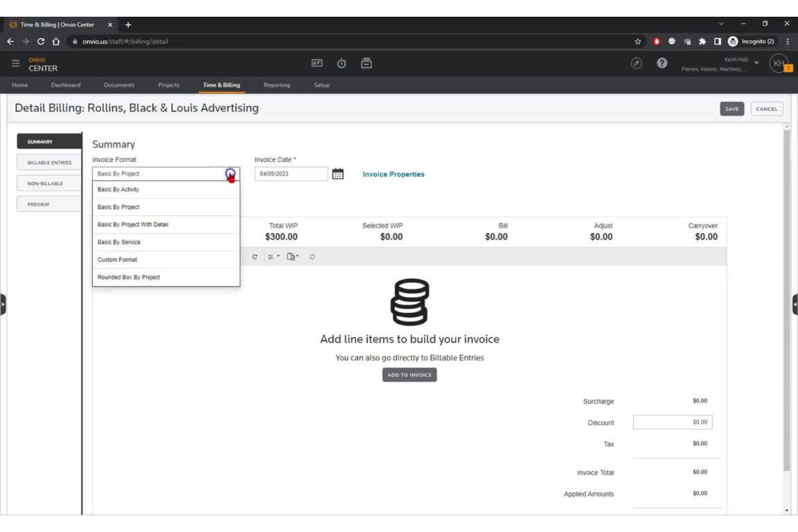The image size is (798, 532).
Task: Open the export dropdown in the grid toolbar
Action: point(293,257)
